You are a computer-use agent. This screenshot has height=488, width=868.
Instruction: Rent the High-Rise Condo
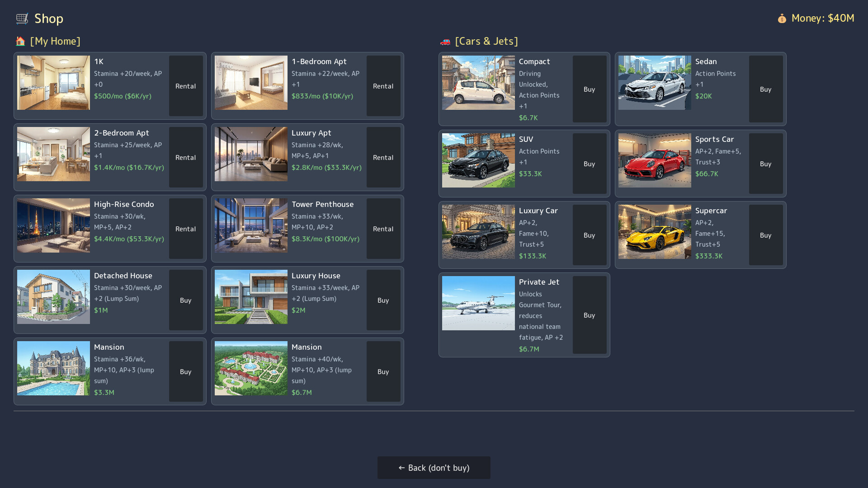click(x=186, y=229)
